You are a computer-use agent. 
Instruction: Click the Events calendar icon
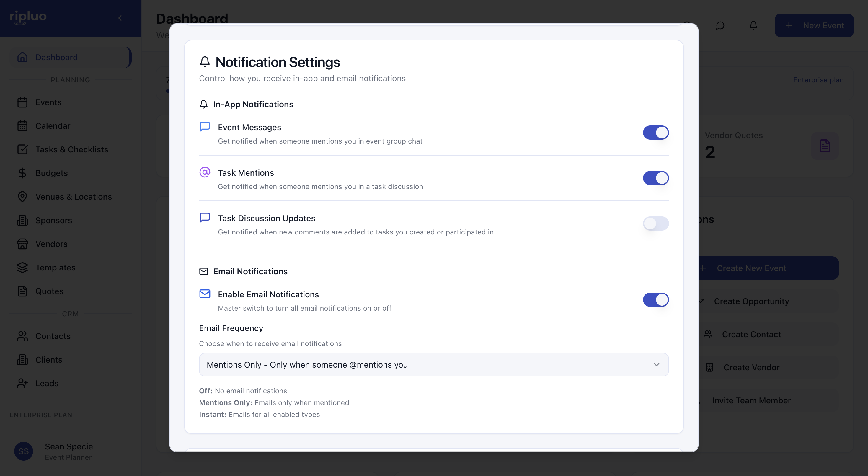(x=22, y=102)
